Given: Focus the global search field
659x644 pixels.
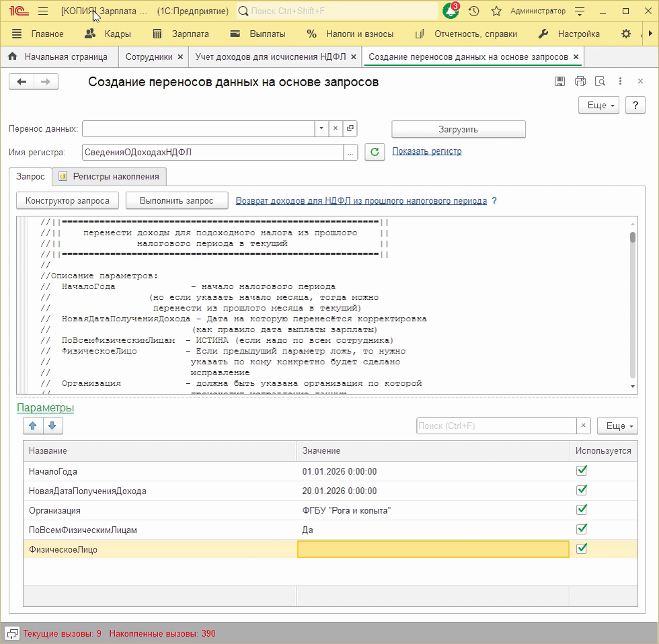Looking at the screenshot, I should [338, 11].
